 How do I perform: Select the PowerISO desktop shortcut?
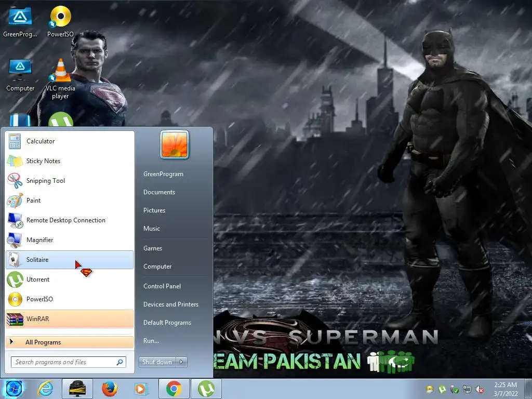(x=60, y=22)
